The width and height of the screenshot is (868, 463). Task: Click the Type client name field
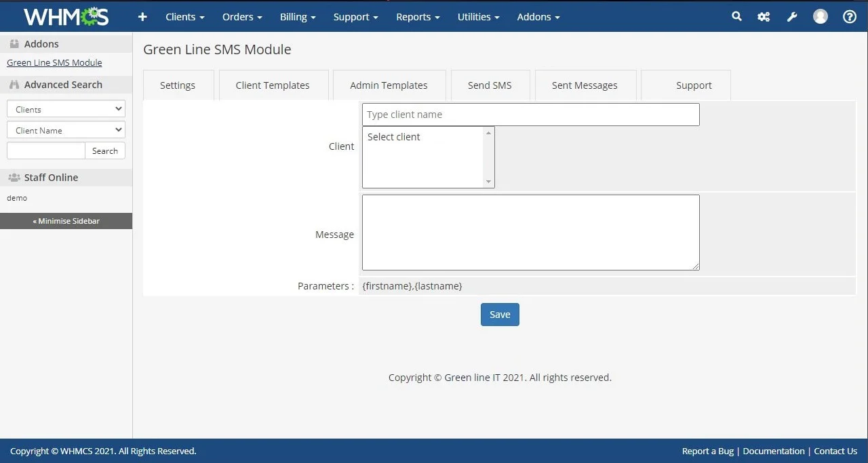pyautogui.click(x=530, y=115)
